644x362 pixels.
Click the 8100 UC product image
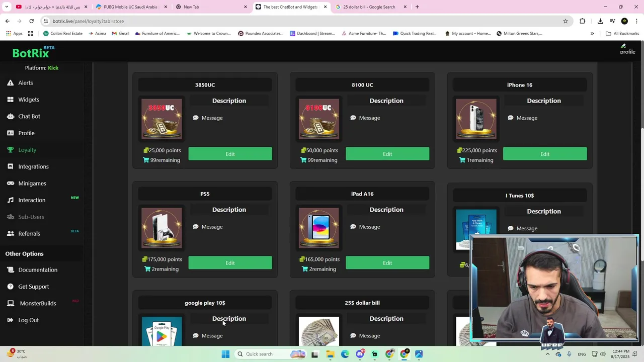coord(319,119)
